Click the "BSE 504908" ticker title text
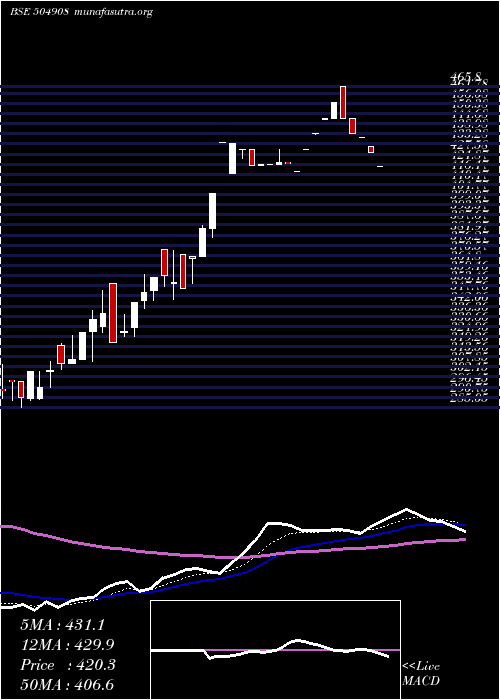This screenshot has width=500, height=700. 39,12
